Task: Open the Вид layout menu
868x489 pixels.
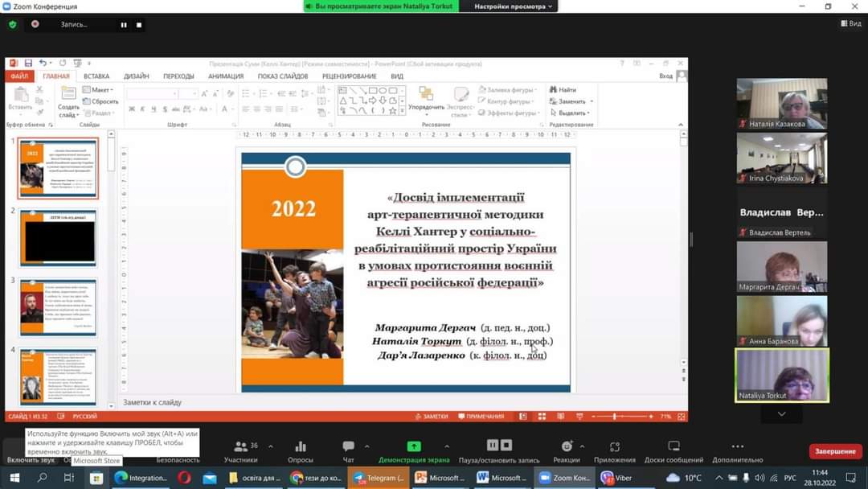Action: tap(850, 24)
